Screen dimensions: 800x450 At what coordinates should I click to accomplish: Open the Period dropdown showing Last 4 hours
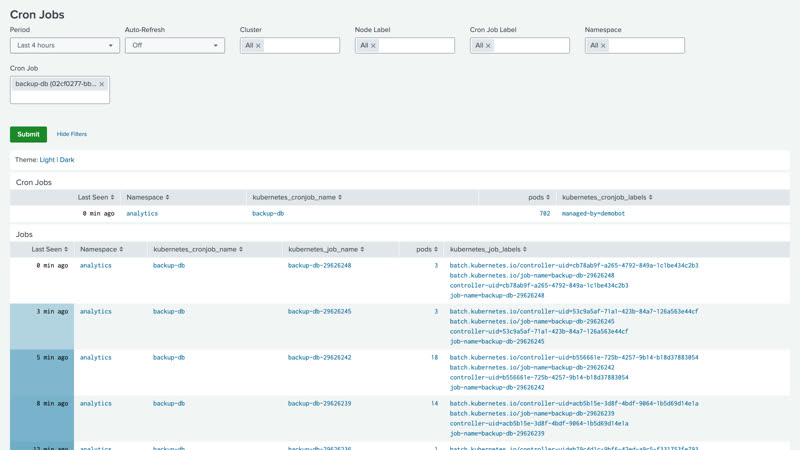coord(65,45)
